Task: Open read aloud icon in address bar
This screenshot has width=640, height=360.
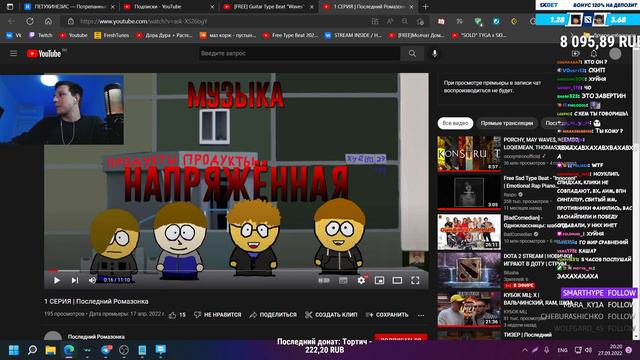Action: point(390,21)
